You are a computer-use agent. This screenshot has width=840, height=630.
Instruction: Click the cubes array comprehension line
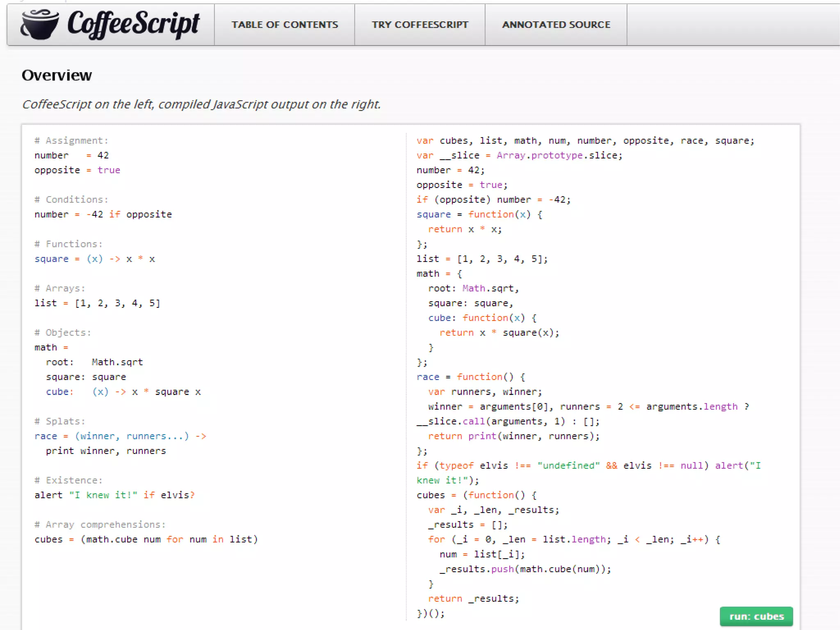pyautogui.click(x=146, y=540)
